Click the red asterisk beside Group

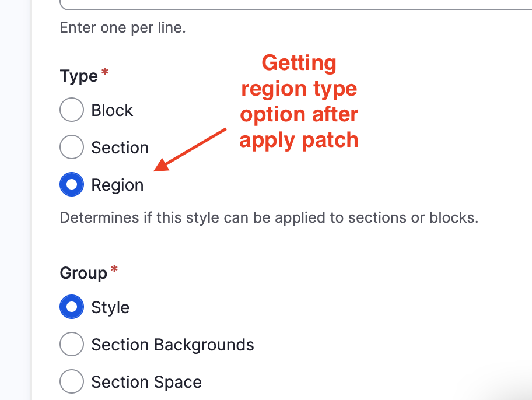point(114,269)
